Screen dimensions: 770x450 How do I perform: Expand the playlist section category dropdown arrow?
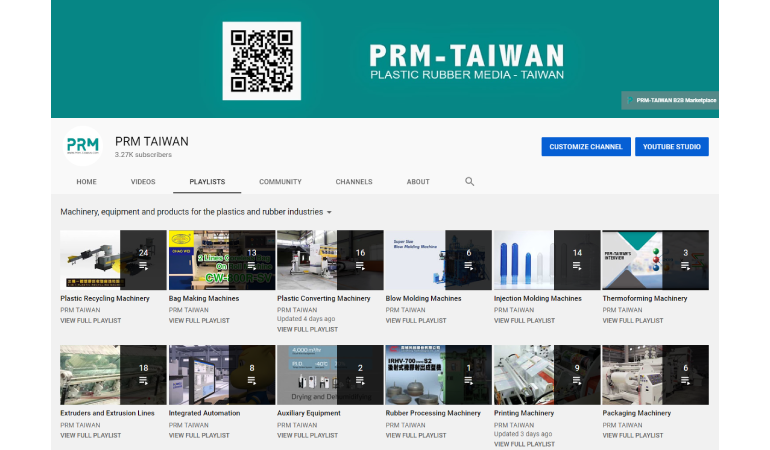point(329,212)
